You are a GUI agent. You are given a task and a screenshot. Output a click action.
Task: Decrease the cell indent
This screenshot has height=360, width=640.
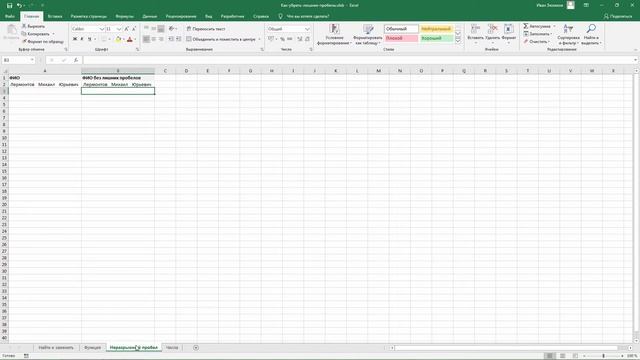[x=171, y=39]
